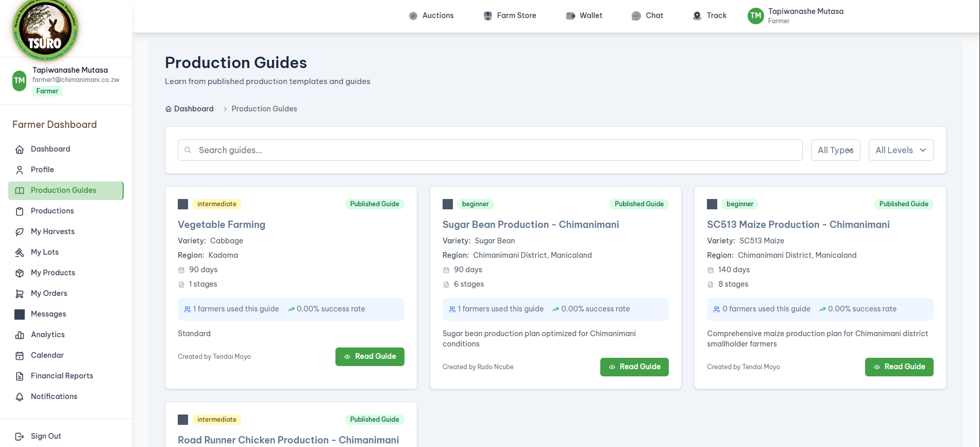Open the Vegetable Farming guide title
The image size is (980, 447).
click(222, 225)
